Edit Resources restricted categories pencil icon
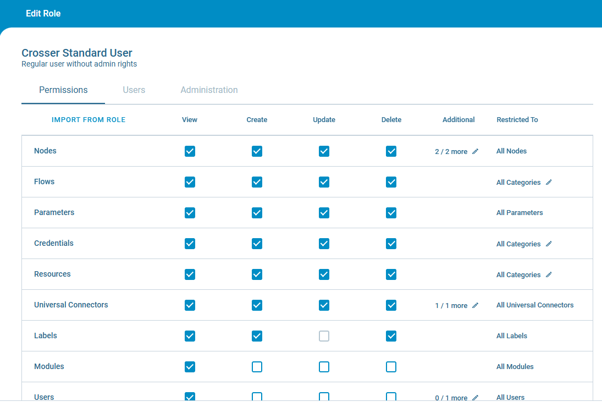 coord(549,275)
